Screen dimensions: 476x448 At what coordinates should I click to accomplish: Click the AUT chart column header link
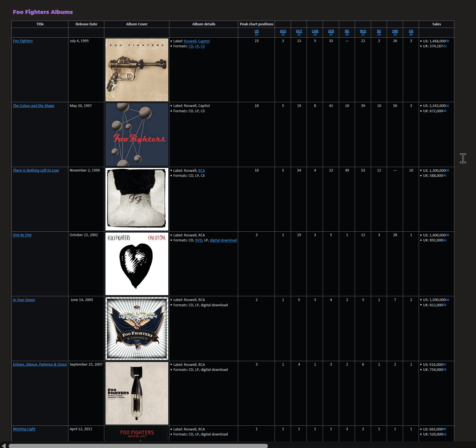tap(299, 31)
